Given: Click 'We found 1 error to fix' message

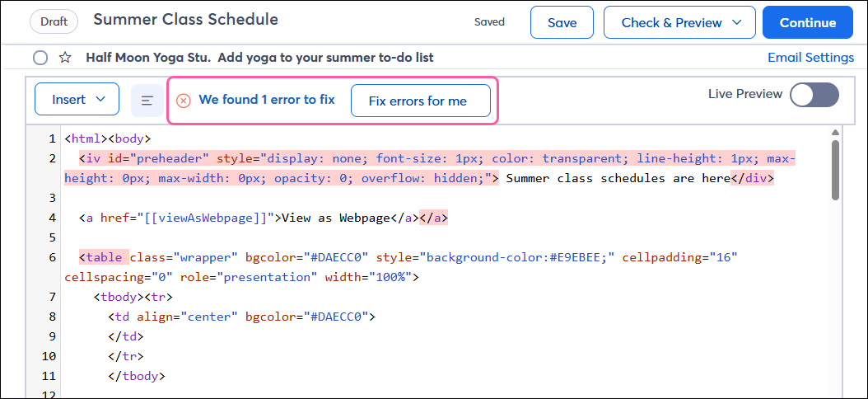Looking at the screenshot, I should click(267, 100).
